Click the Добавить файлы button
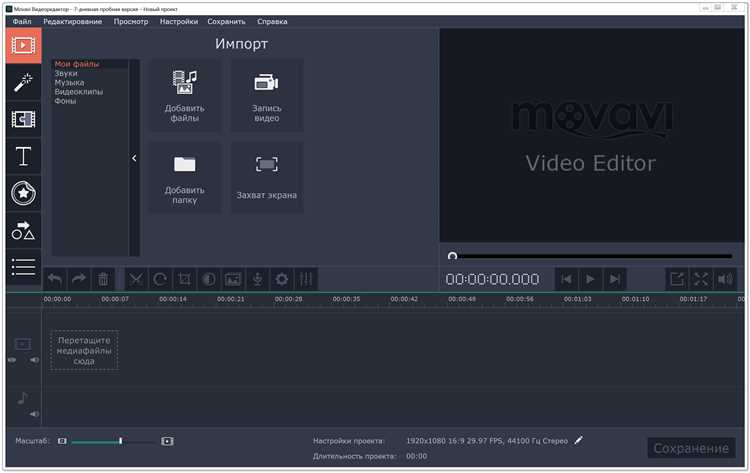Image resolution: width=750 pixels, height=473 pixels. 185,95
